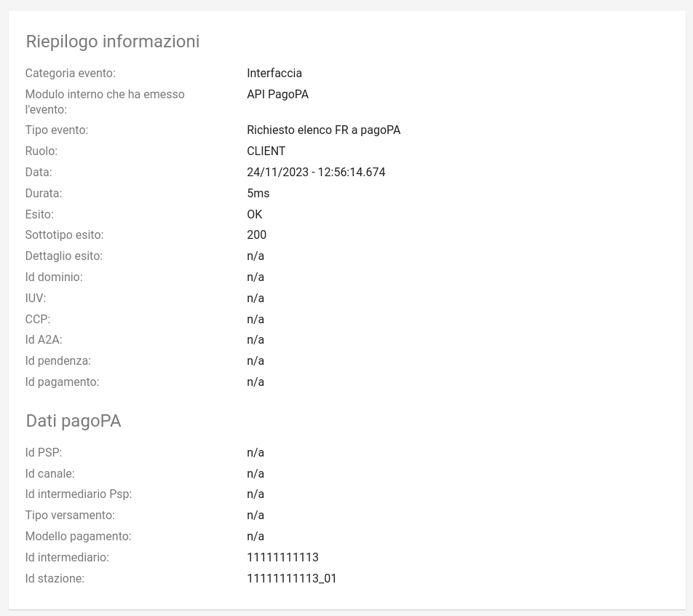Image resolution: width=693 pixels, height=616 pixels.
Task: Click the 'Id PSP:' label
Action: [44, 452]
